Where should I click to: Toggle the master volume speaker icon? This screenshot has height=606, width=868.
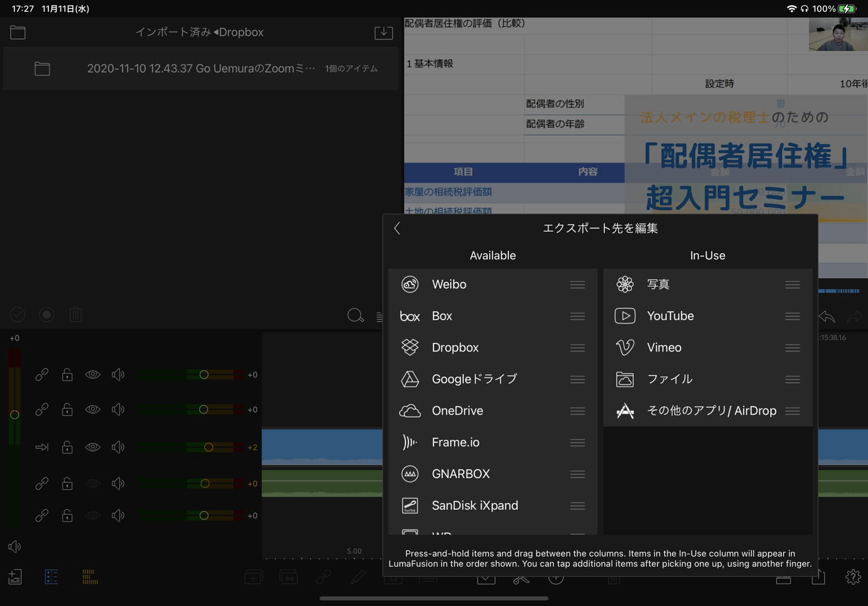(14, 546)
